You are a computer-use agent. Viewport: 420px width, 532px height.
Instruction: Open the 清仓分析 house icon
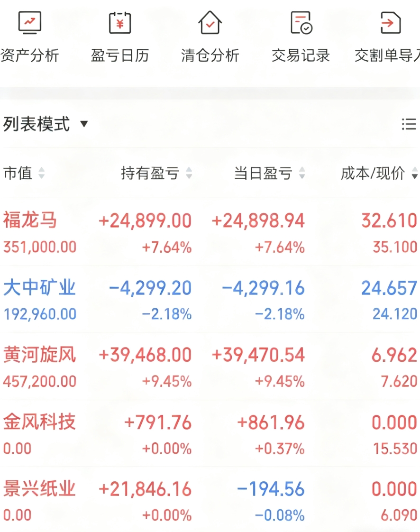[210, 22]
